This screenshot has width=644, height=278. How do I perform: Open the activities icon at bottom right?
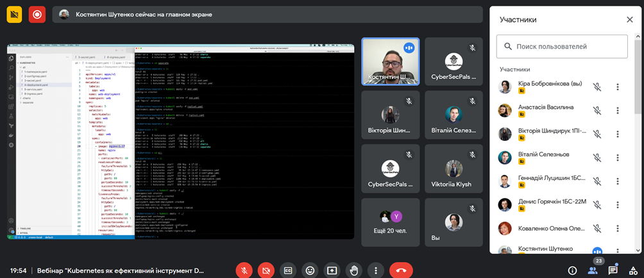[x=633, y=271]
